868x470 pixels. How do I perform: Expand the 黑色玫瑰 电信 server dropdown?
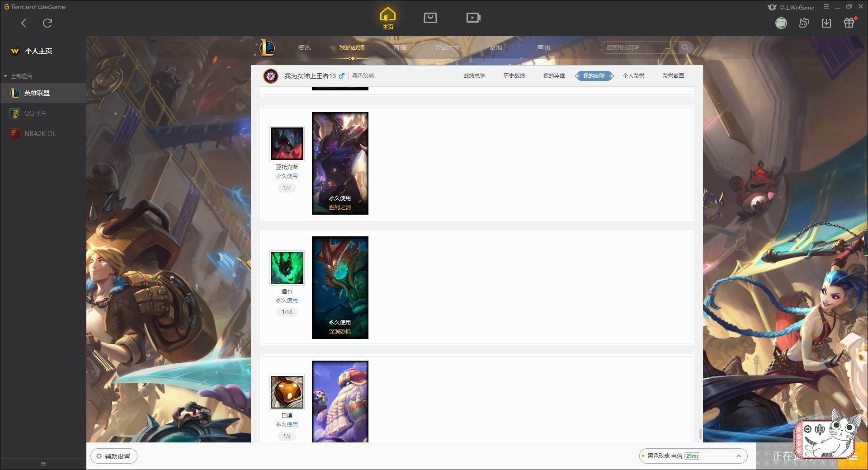pyautogui.click(x=693, y=456)
